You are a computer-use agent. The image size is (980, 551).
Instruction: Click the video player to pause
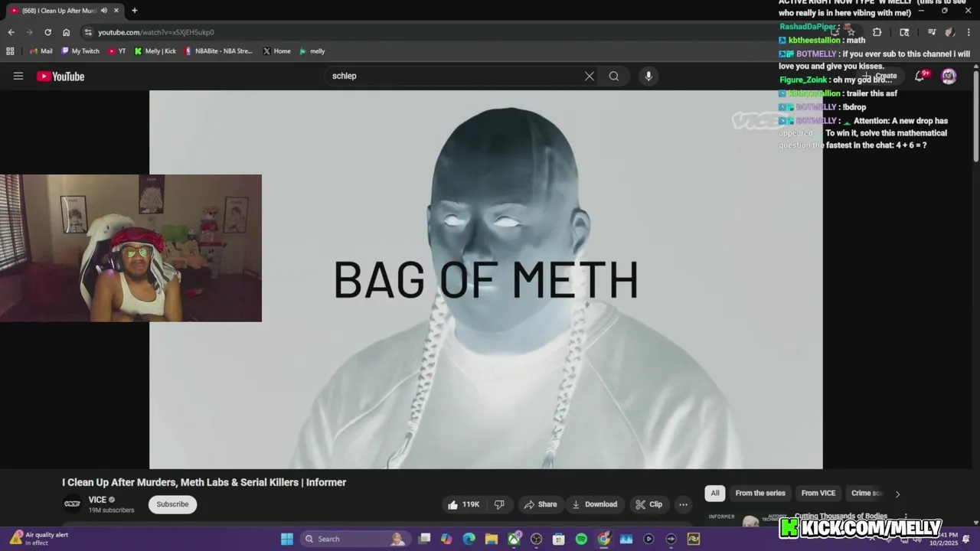486,279
